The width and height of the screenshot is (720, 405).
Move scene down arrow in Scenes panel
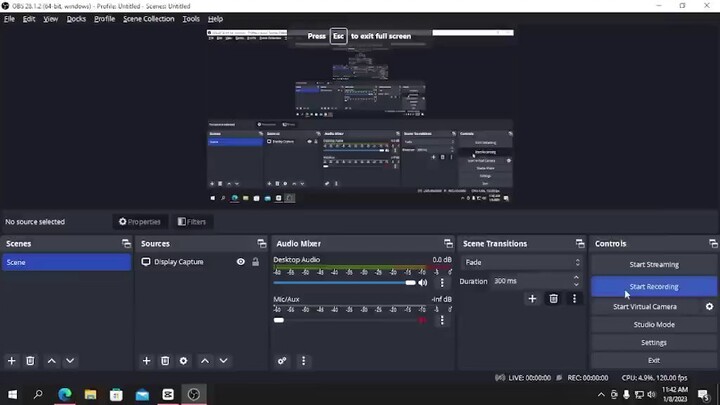pyautogui.click(x=70, y=361)
